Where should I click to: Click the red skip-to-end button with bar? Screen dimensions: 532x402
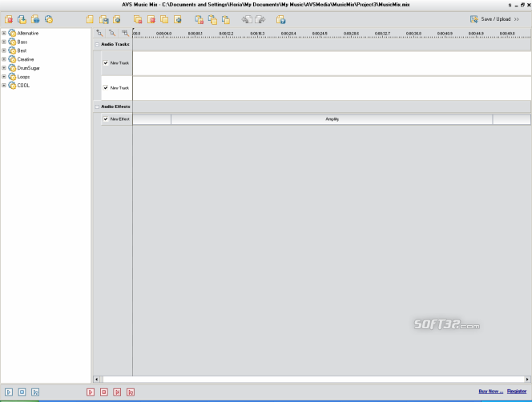point(117,392)
